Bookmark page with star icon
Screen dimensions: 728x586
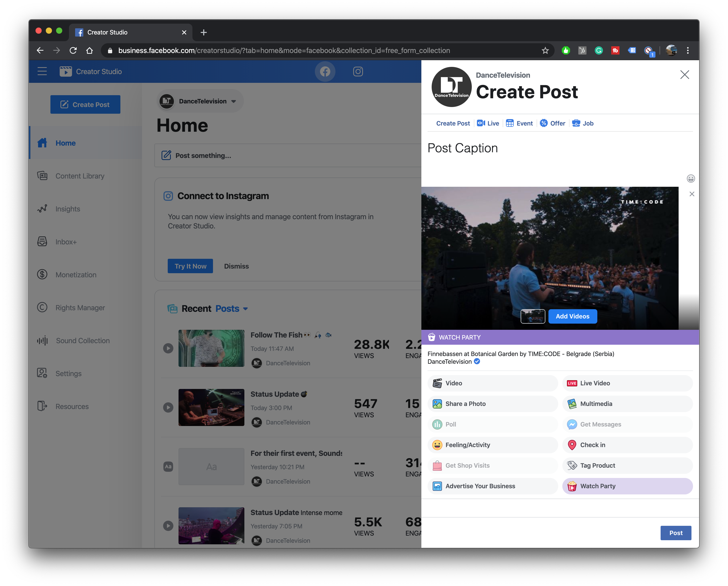tap(545, 51)
